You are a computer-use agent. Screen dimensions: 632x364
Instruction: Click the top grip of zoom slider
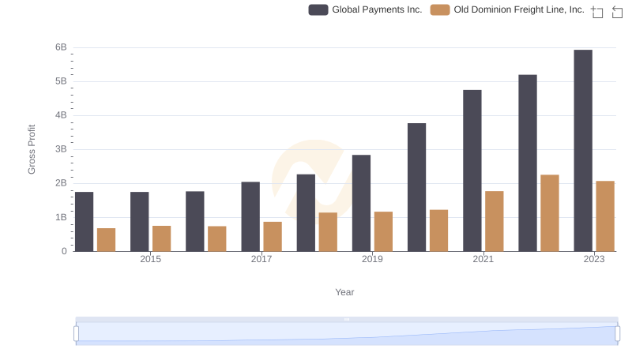pos(347,319)
